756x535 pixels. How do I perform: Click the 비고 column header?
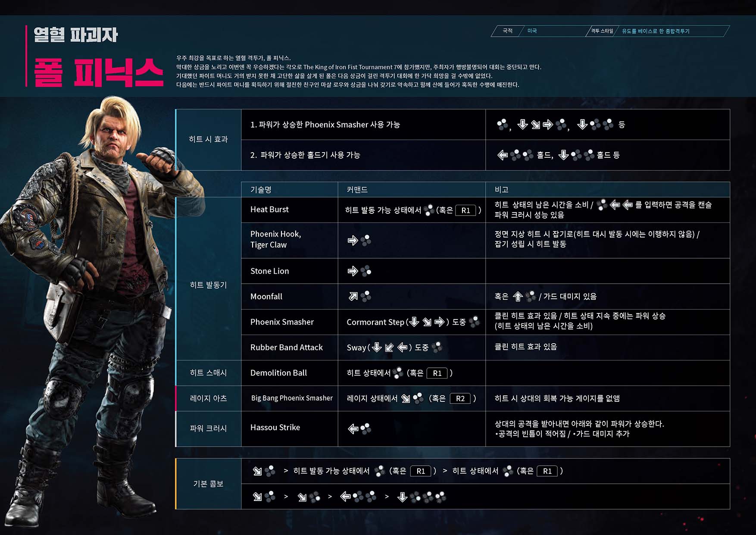502,190
